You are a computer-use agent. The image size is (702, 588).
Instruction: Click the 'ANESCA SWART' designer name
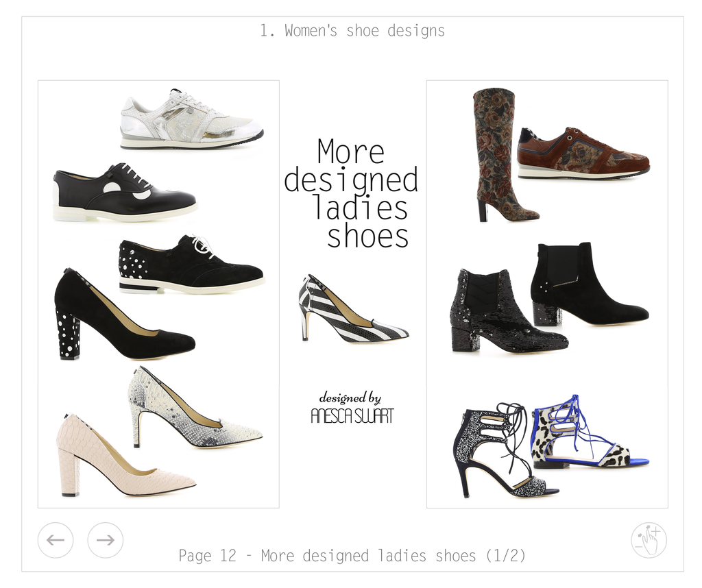pyautogui.click(x=352, y=416)
